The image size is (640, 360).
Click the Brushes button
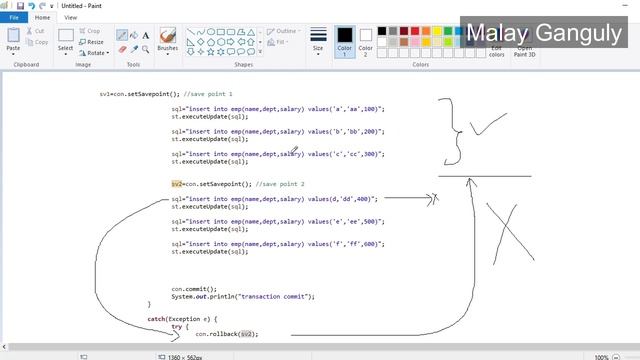coord(167,39)
